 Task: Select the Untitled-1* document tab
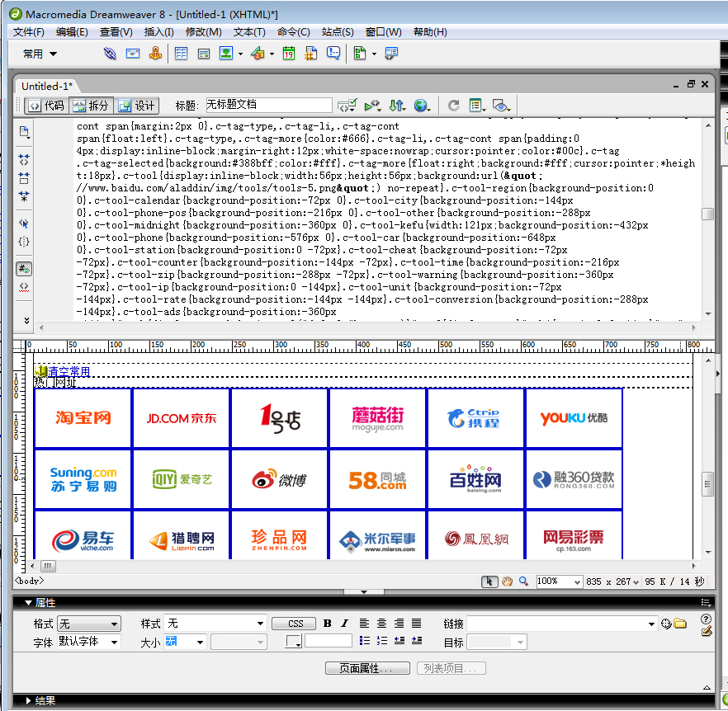point(46,86)
